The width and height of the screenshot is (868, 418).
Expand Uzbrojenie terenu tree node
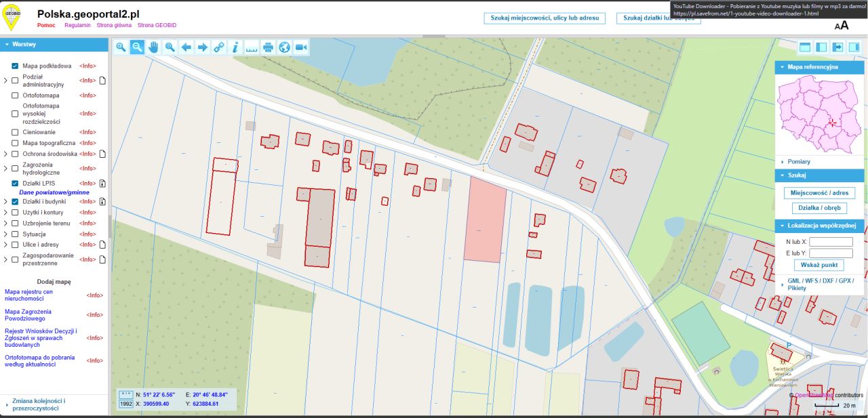(5, 223)
